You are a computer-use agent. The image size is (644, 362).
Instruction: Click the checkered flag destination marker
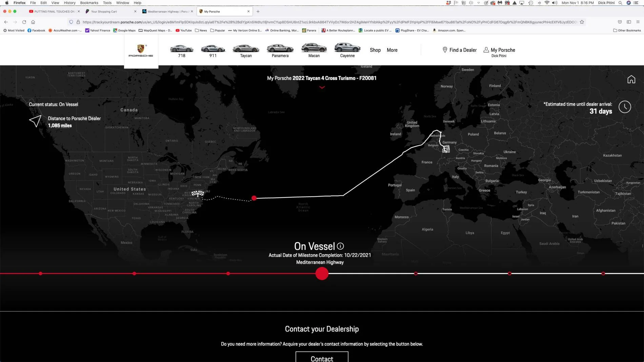198,194
